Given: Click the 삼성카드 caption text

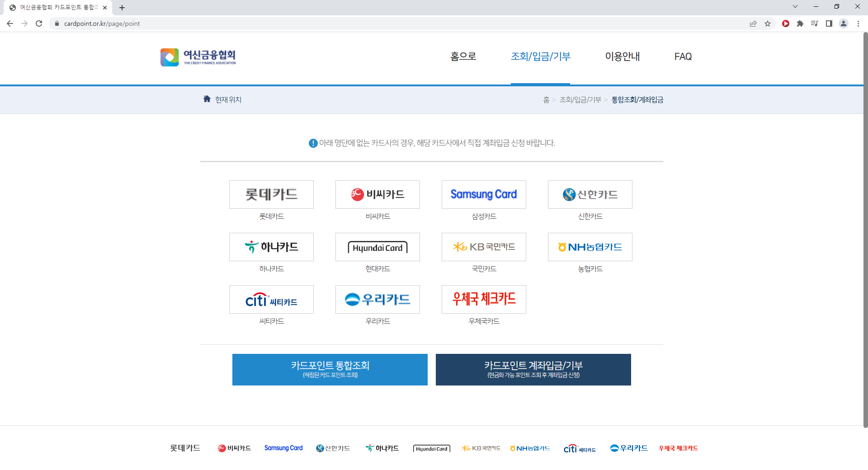Looking at the screenshot, I should pyautogui.click(x=484, y=216).
